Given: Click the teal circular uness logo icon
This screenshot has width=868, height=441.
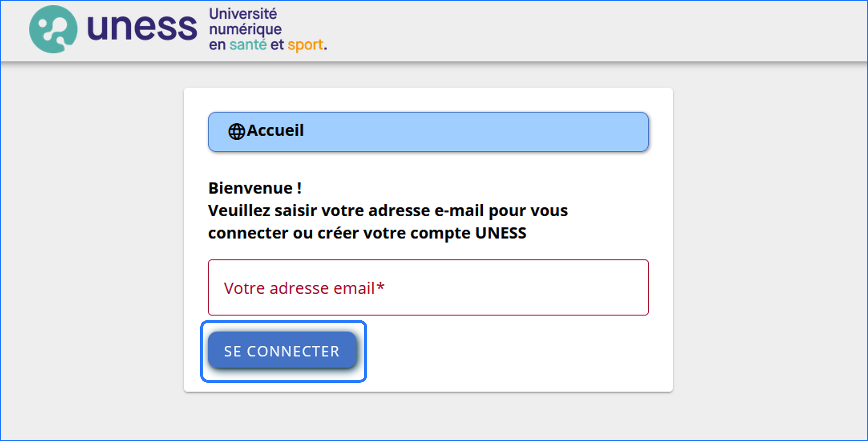Looking at the screenshot, I should pos(53,29).
